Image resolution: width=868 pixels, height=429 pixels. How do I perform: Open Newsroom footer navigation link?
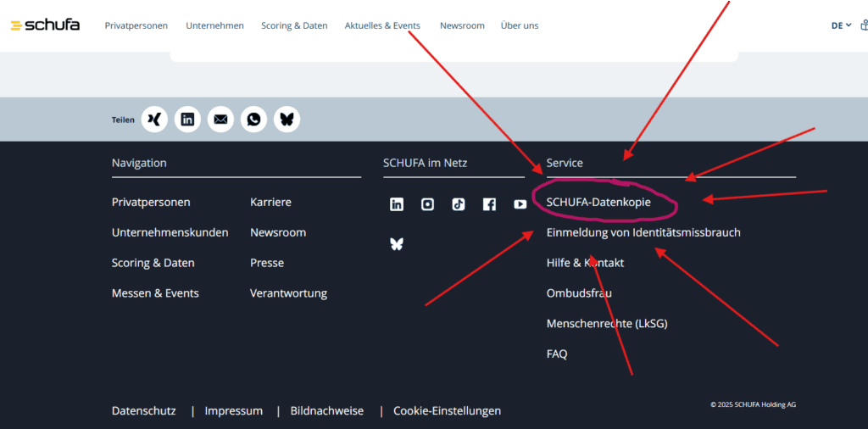(x=278, y=232)
